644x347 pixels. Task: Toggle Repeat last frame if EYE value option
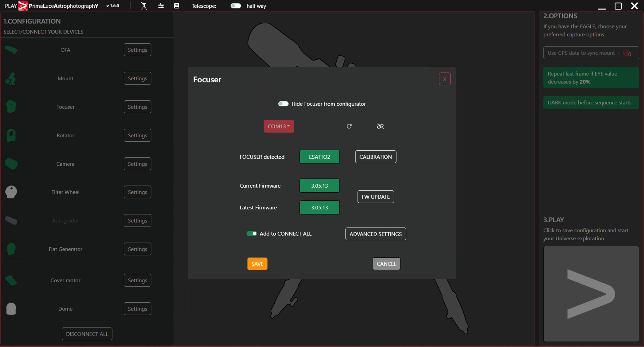click(x=591, y=78)
